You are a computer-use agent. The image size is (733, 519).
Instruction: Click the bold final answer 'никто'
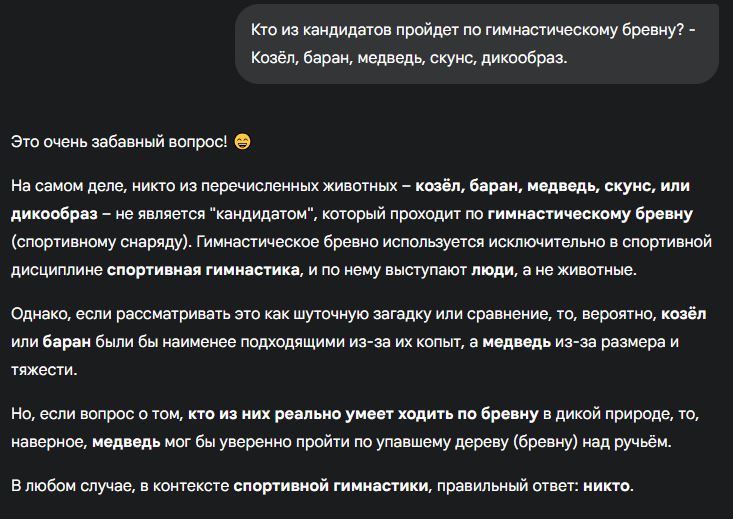tap(607, 486)
